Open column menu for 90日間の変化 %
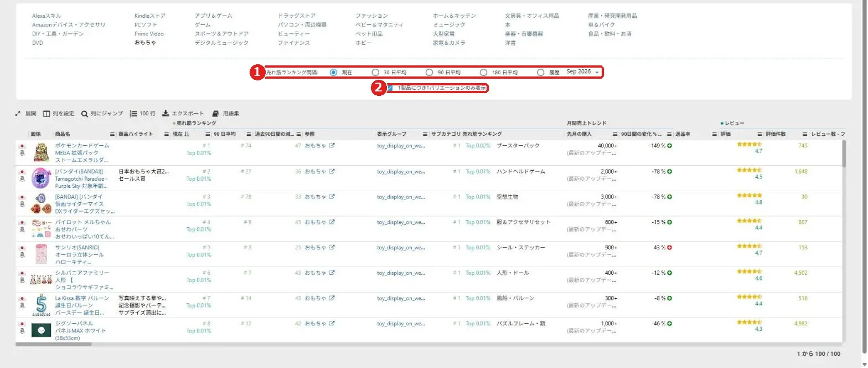 [669, 135]
